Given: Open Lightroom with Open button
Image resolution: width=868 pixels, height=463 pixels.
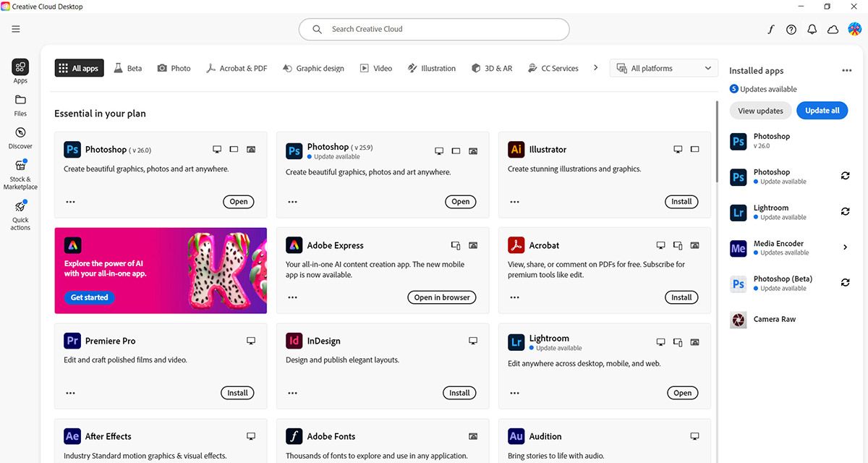Looking at the screenshot, I should [683, 393].
